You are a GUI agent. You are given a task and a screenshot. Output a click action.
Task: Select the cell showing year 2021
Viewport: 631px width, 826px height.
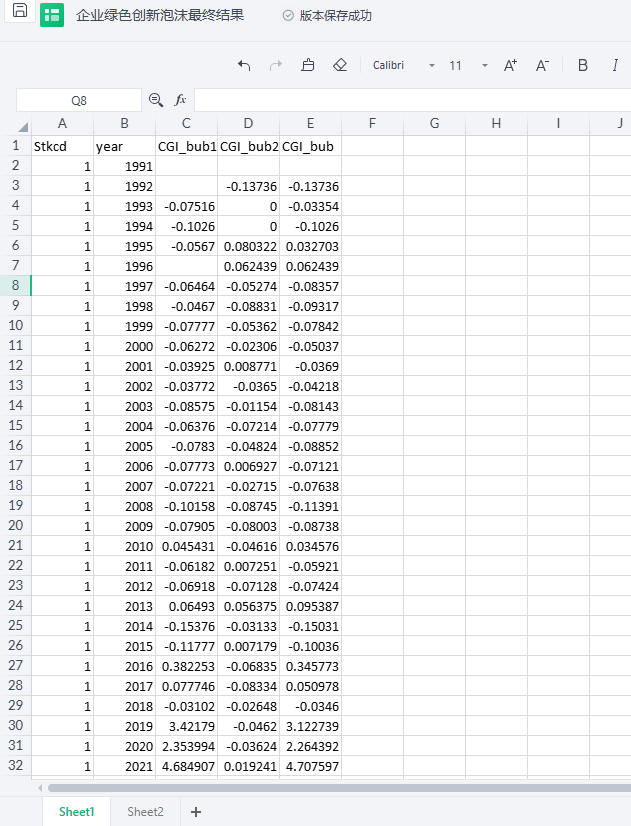click(124, 766)
